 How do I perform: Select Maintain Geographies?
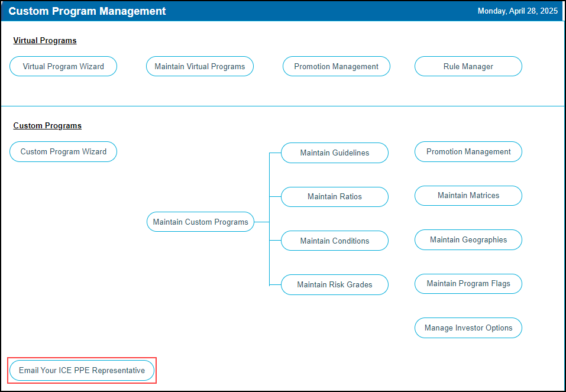pos(468,239)
